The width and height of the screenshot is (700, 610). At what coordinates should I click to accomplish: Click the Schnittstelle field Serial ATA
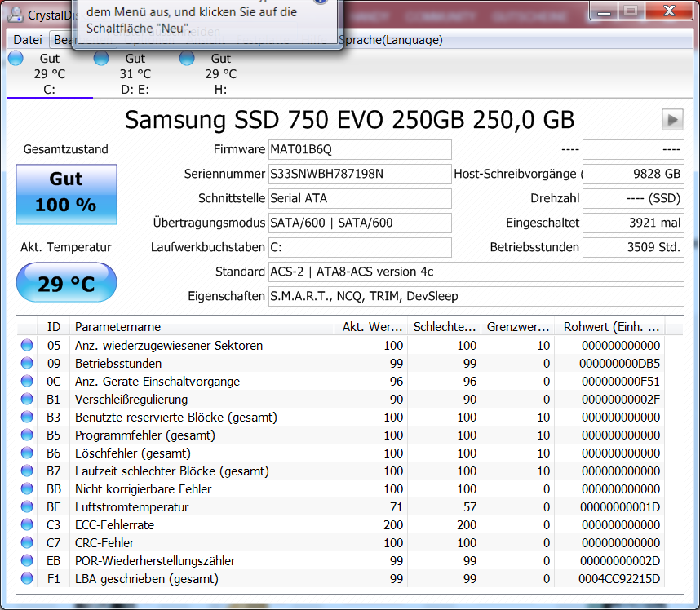pos(360,198)
